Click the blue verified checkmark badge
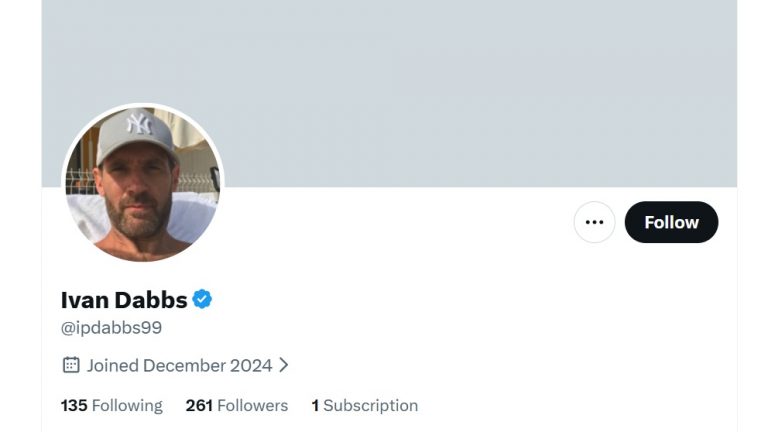 tap(202, 299)
